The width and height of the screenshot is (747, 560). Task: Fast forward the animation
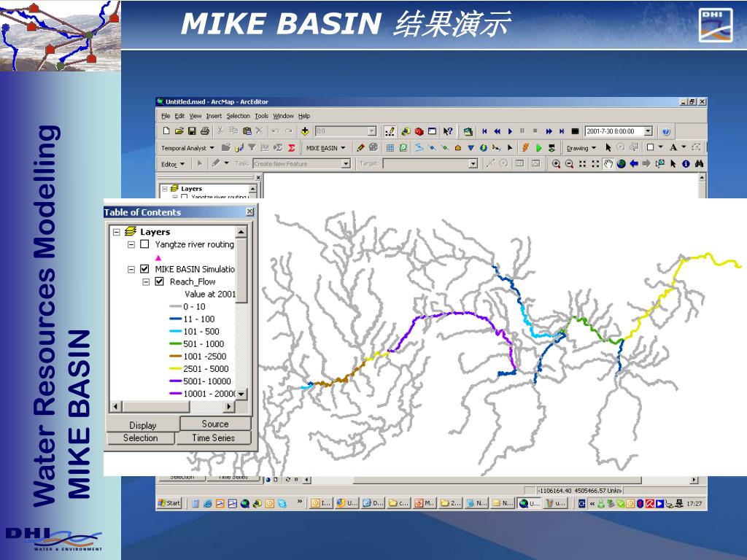549,131
